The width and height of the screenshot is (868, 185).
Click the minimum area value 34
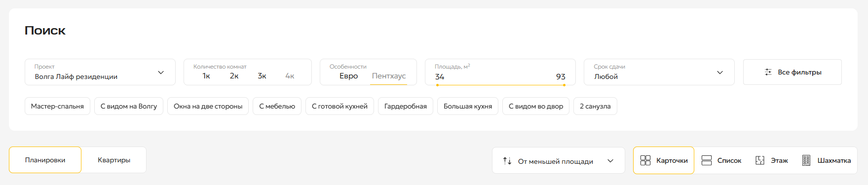point(440,77)
